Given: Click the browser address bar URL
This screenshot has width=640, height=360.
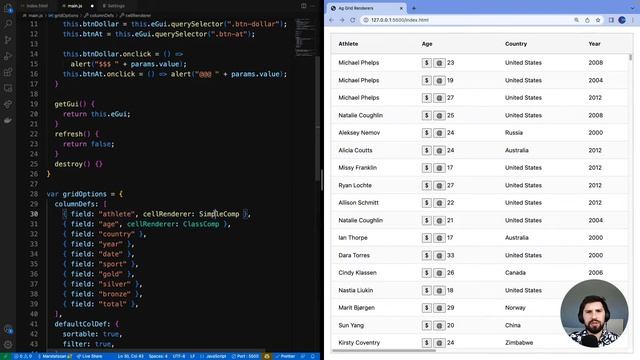Looking at the screenshot, I should pos(400,20).
